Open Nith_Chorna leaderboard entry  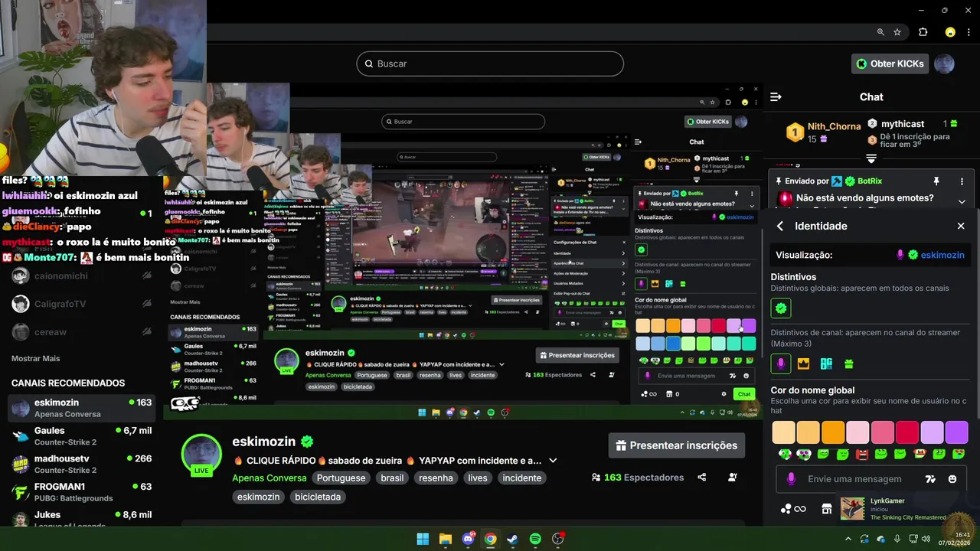[x=824, y=132]
